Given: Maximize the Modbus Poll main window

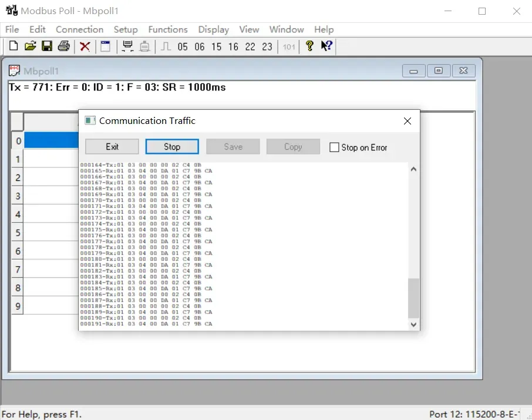Looking at the screenshot, I should [x=482, y=11].
